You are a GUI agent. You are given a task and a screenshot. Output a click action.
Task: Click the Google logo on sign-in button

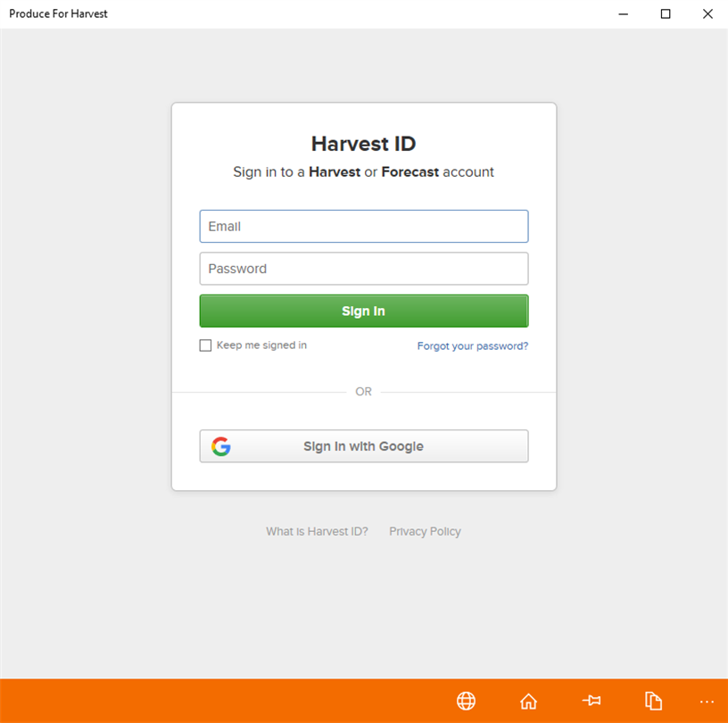pos(221,446)
